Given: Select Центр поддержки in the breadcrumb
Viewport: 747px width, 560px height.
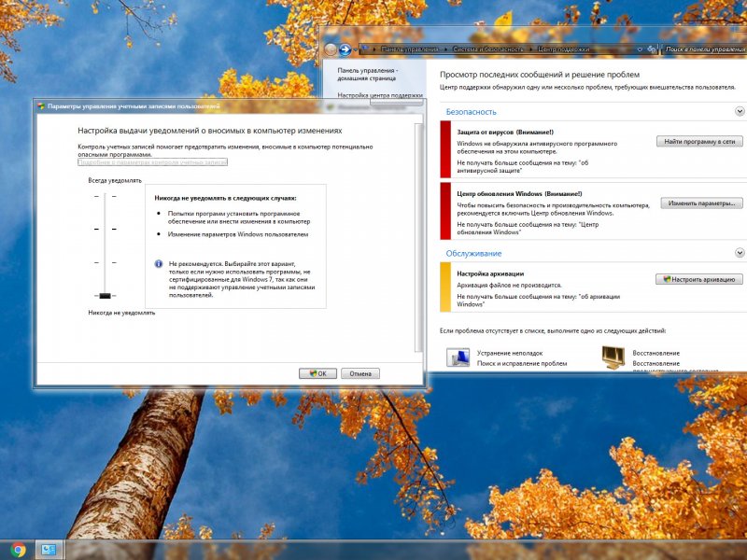Looking at the screenshot, I should point(564,49).
